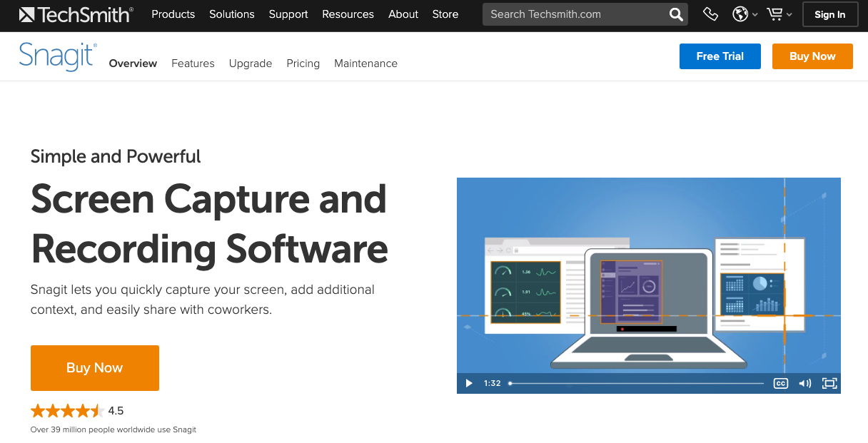Click the Snagit logo
The width and height of the screenshot is (868, 443).
(57, 56)
